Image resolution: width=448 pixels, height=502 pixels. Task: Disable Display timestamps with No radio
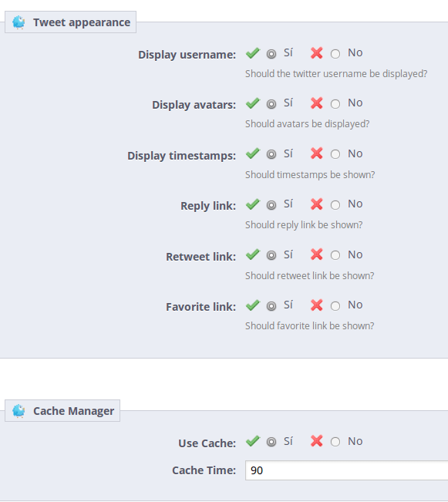click(x=335, y=155)
